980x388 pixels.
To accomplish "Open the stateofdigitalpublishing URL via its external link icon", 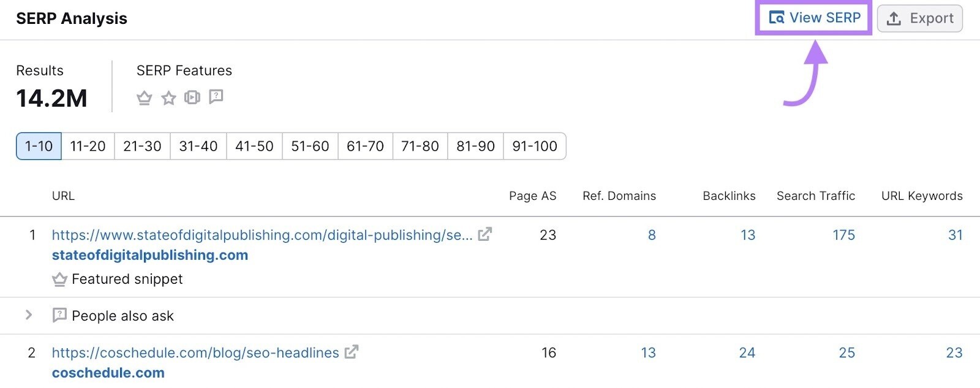I will click(485, 234).
